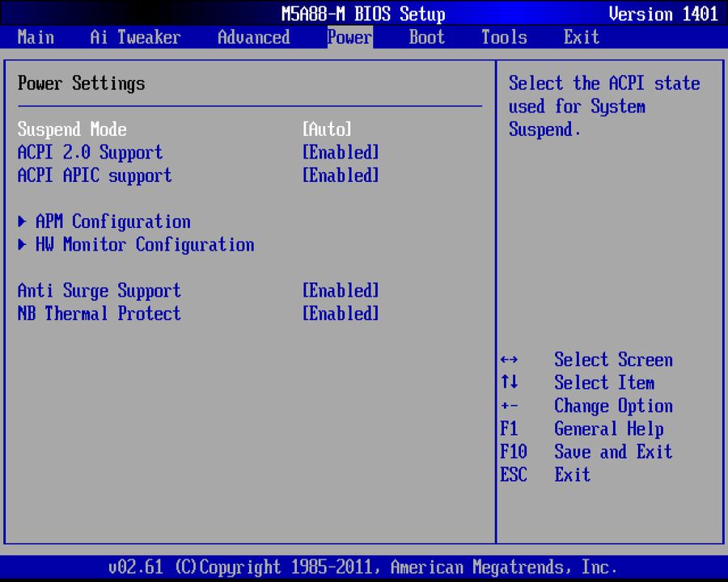Click the F10 key label
This screenshot has width=728, height=582.
[514, 452]
